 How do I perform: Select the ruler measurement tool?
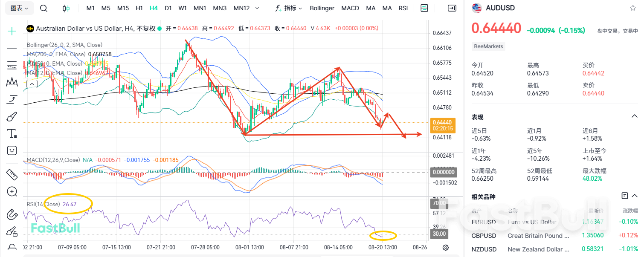(x=12, y=175)
